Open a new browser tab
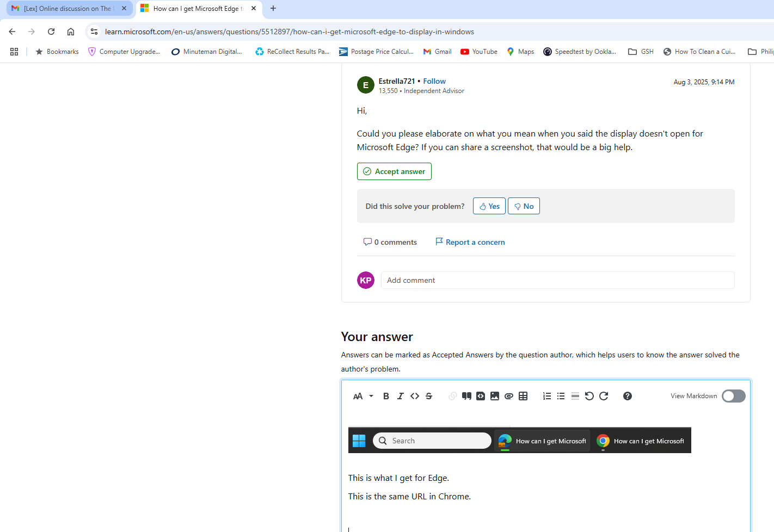Screen dimensions: 774x532 click(273, 9)
